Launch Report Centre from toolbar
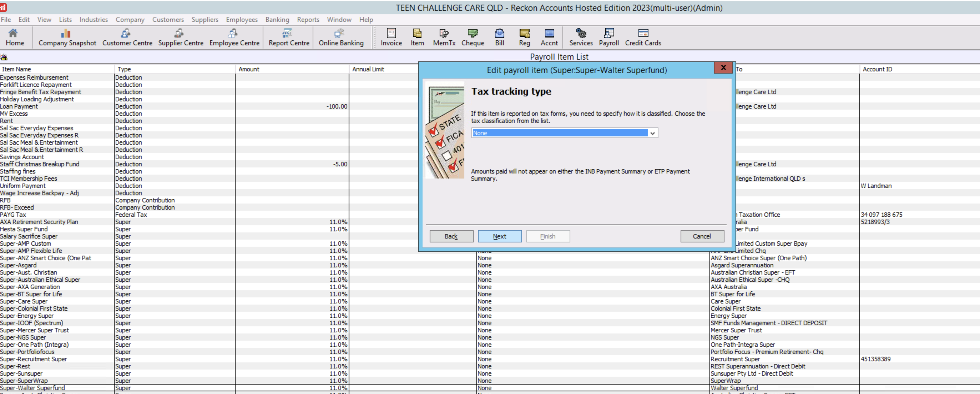 pyautogui.click(x=289, y=37)
